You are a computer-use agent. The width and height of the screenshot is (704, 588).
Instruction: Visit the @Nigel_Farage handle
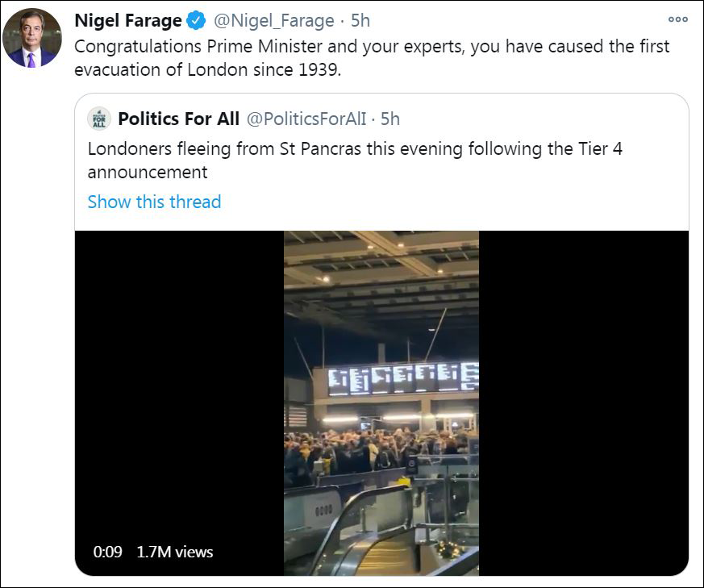(274, 20)
